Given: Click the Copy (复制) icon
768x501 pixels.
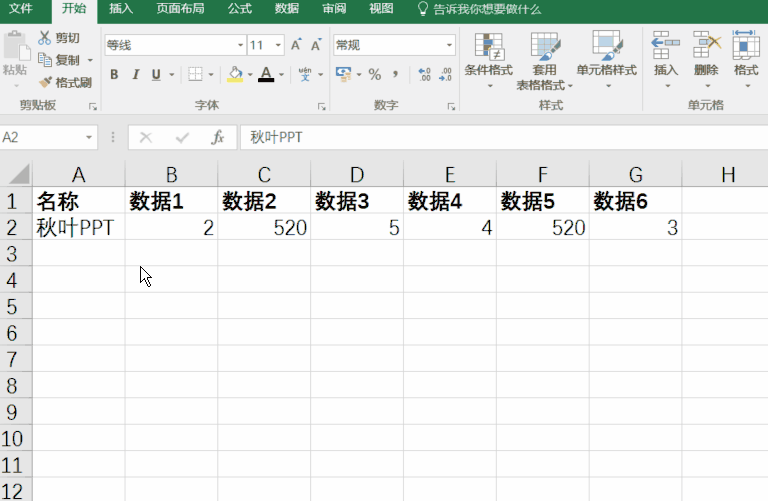Looking at the screenshot, I should 45,60.
